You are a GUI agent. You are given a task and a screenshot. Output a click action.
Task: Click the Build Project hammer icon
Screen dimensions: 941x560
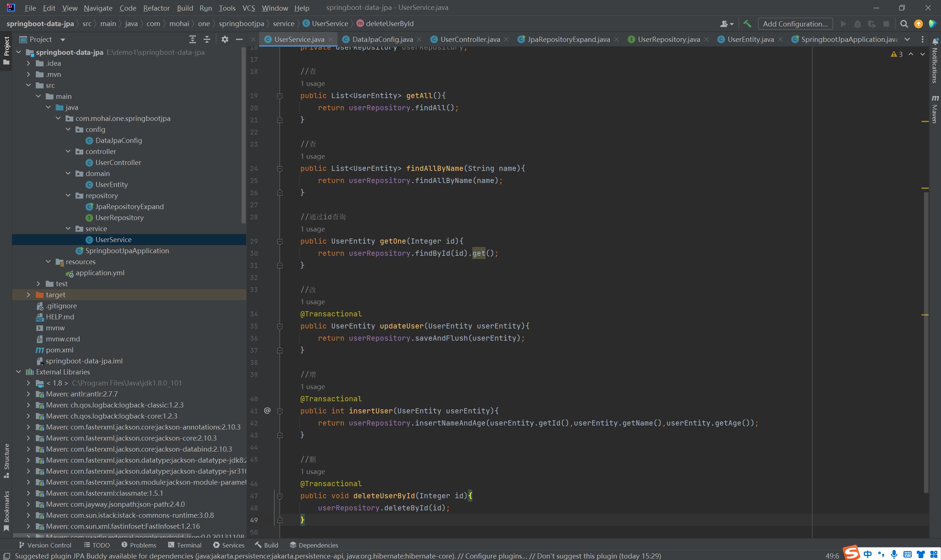[x=747, y=24]
